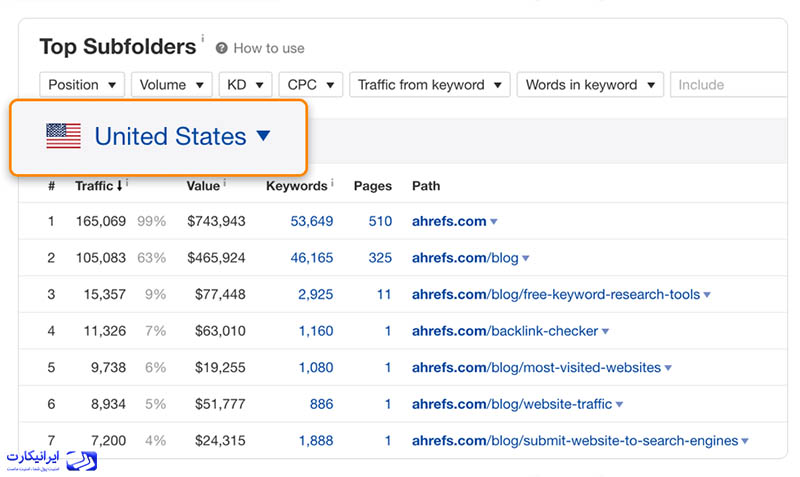Image resolution: width=800 pixels, height=477 pixels.
Task: Click info icon next to Top Subfolders title
Action: [x=203, y=41]
